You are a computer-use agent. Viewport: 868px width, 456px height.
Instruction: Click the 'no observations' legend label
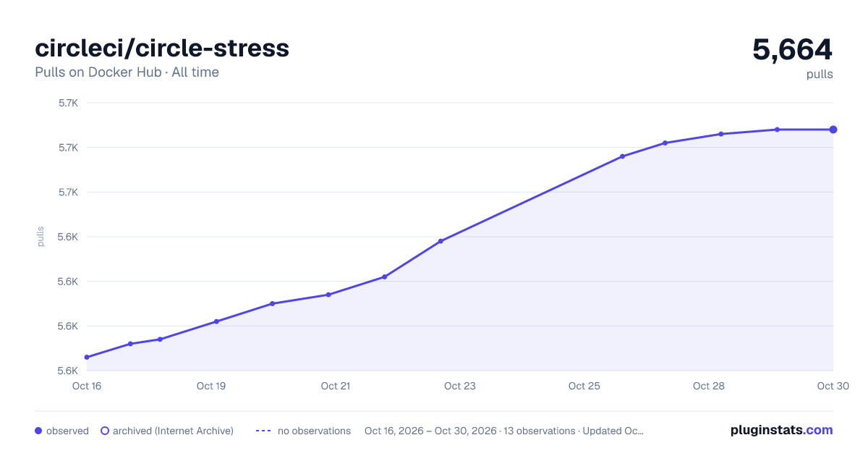coord(314,431)
